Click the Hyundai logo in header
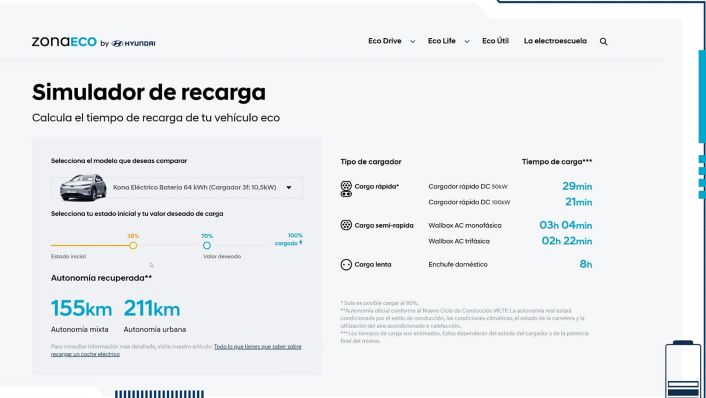 pyautogui.click(x=133, y=43)
